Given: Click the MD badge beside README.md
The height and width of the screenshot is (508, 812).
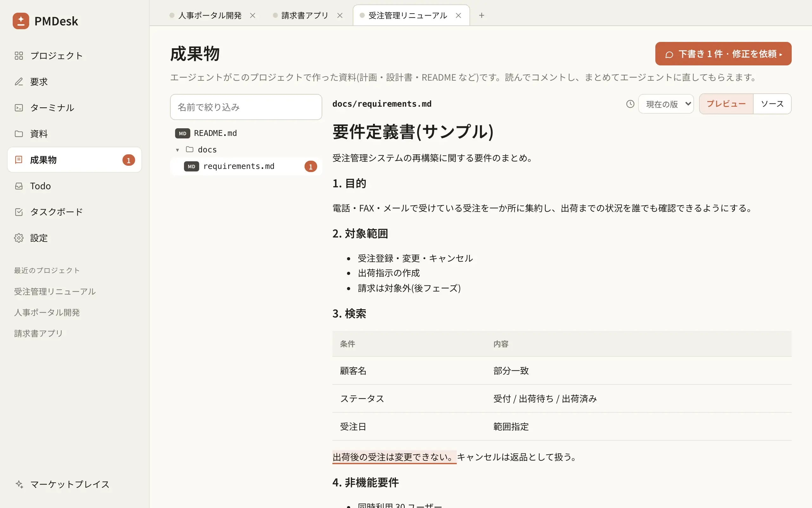Looking at the screenshot, I should (182, 133).
